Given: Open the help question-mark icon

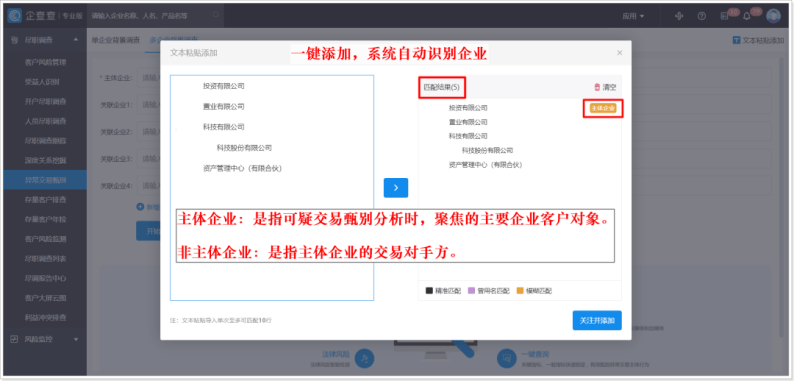Looking at the screenshot, I should [x=702, y=16].
